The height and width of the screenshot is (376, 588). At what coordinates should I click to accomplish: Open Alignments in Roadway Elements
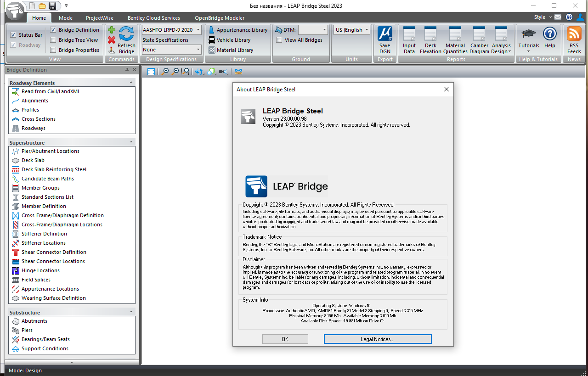pos(35,101)
